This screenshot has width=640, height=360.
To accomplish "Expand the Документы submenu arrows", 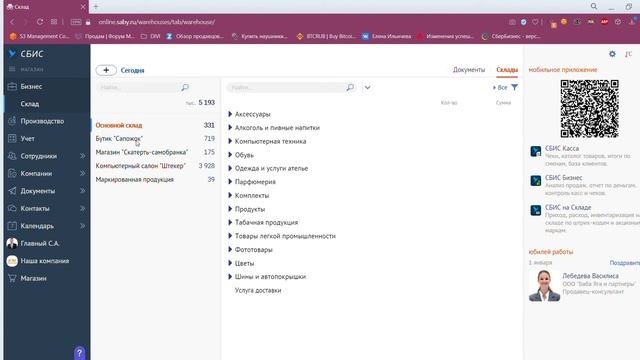I will pyautogui.click(x=82, y=191).
